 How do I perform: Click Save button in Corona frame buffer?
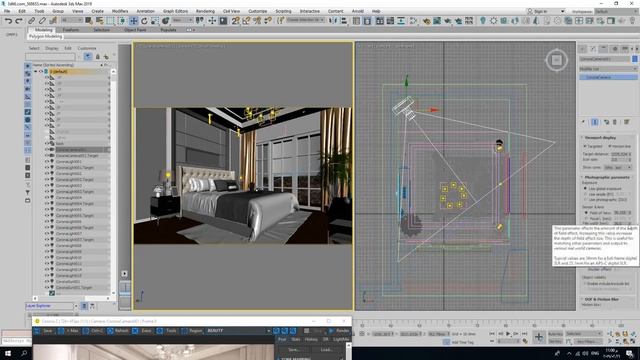tap(44, 331)
